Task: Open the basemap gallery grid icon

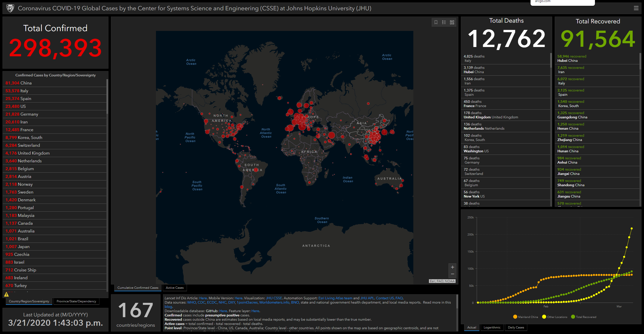Action: click(x=452, y=22)
